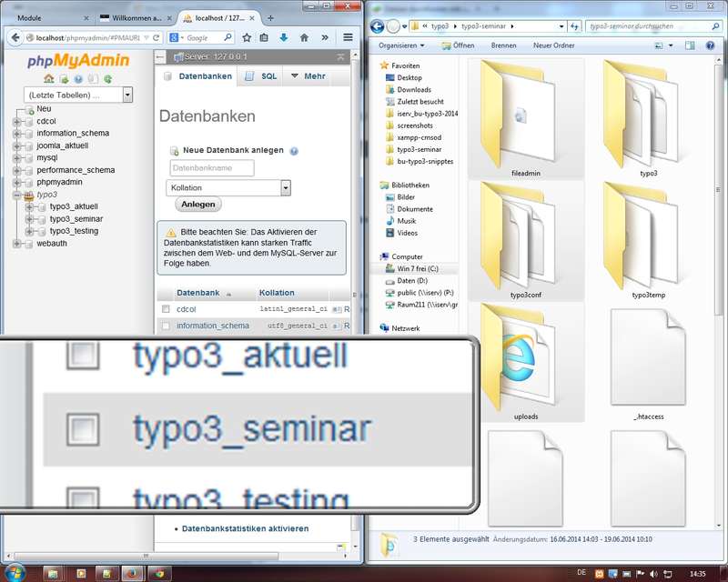Tick checkbox for cdcol database row
This screenshot has height=582, width=728.
(x=166, y=309)
